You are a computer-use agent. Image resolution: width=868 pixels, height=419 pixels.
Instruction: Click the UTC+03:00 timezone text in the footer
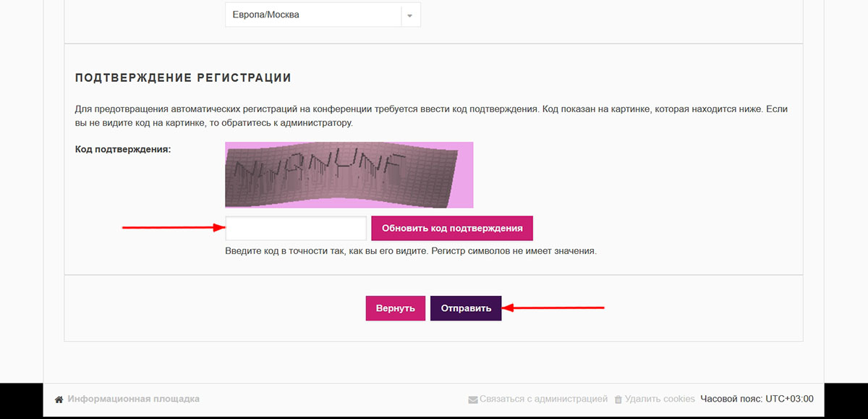[x=789, y=399]
